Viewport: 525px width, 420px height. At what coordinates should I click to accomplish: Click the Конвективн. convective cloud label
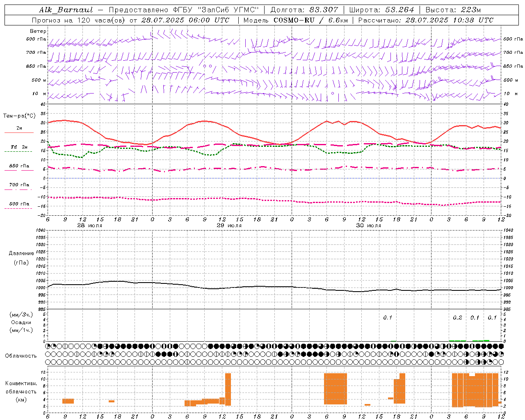tap(21, 383)
